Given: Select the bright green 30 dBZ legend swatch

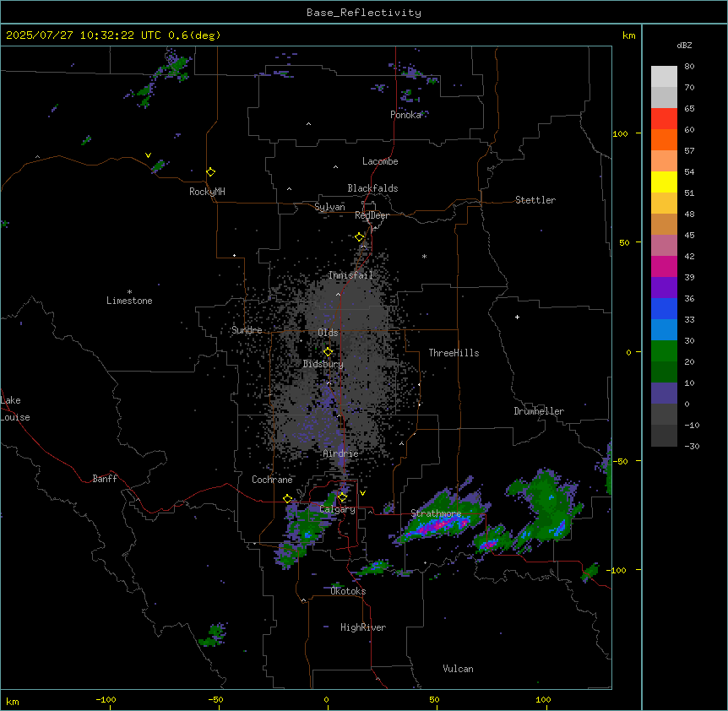Looking at the screenshot, I should [x=664, y=351].
